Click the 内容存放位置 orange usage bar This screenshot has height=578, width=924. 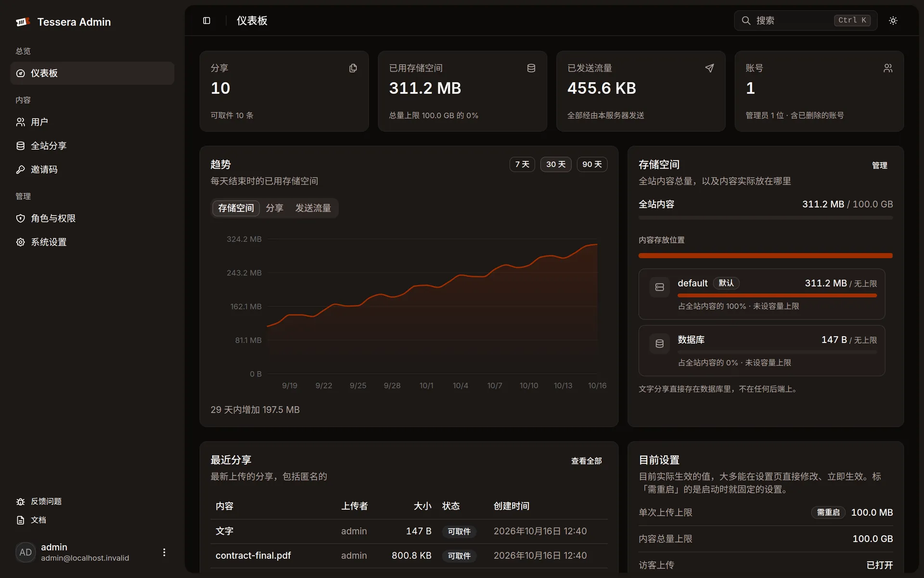(x=765, y=256)
